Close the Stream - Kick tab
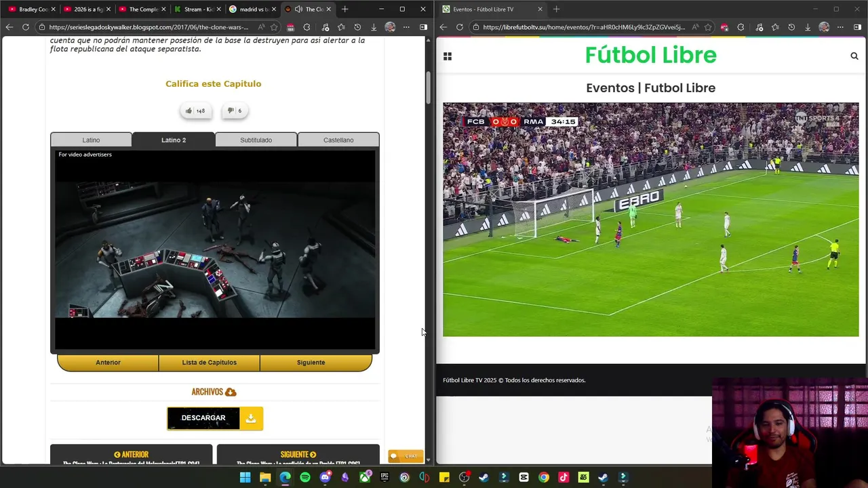 [218, 9]
